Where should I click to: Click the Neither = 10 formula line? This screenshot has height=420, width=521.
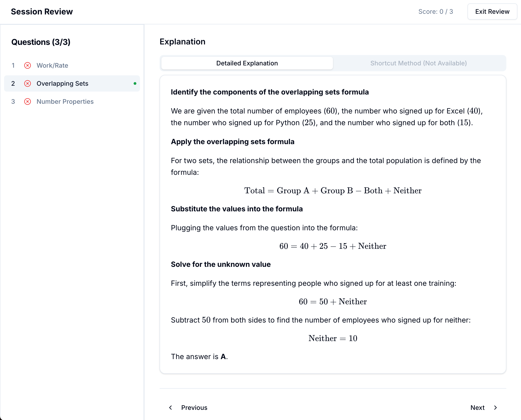pyautogui.click(x=333, y=338)
